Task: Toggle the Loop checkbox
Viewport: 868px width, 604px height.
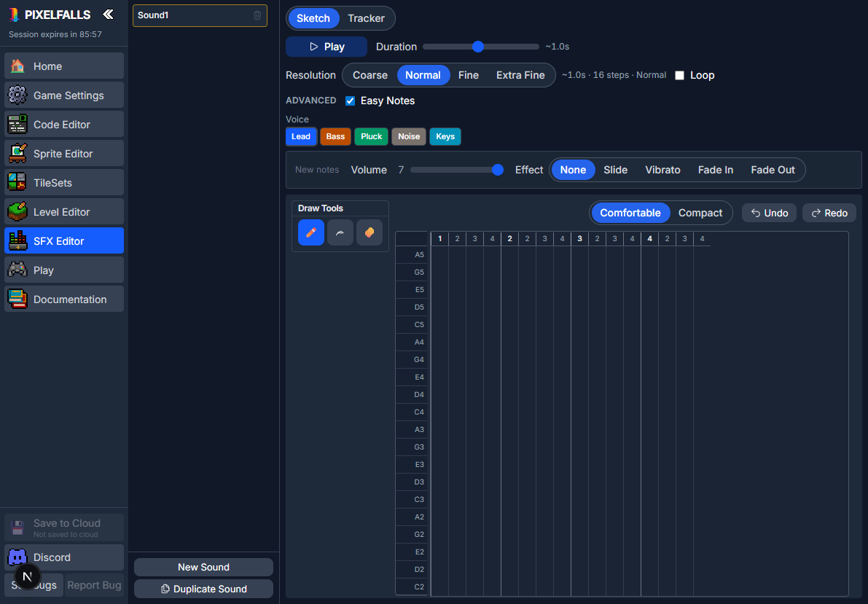Action: tap(680, 75)
